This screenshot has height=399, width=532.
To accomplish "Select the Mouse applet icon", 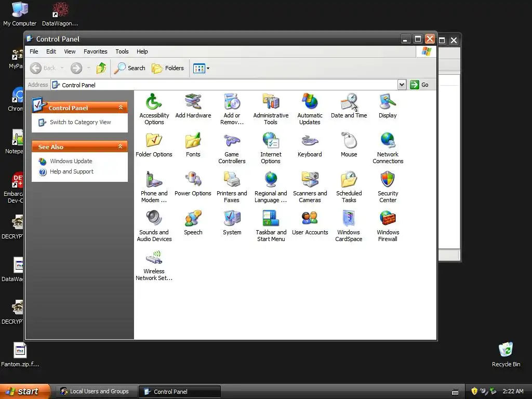I will pyautogui.click(x=349, y=144).
